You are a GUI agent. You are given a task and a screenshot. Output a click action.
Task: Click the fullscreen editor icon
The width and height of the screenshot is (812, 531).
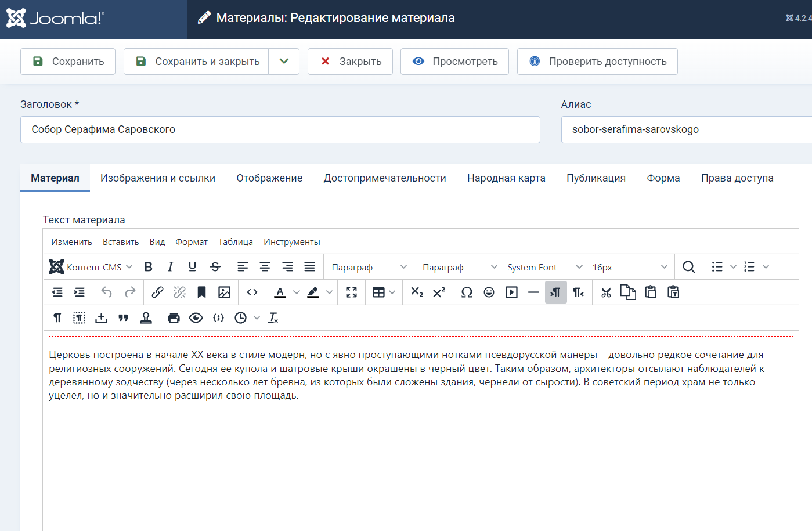pos(351,292)
